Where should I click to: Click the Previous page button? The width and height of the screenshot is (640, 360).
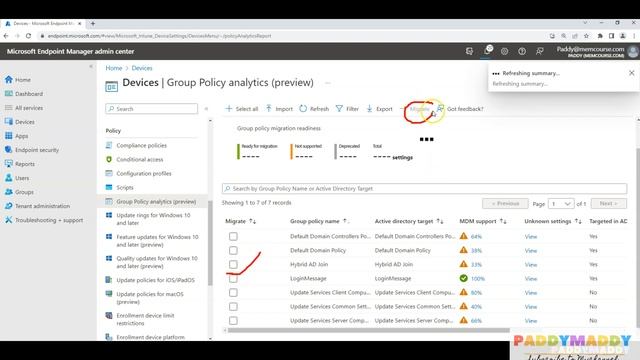click(x=505, y=203)
